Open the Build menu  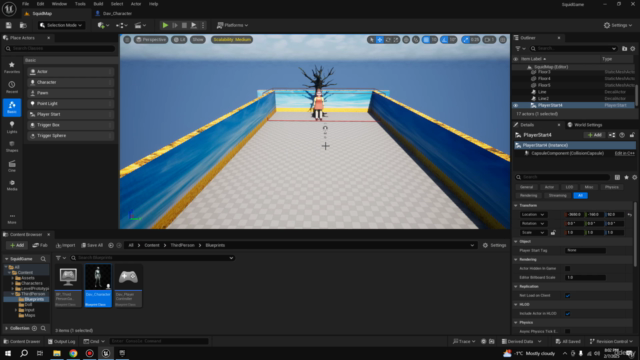pyautogui.click(x=98, y=4)
